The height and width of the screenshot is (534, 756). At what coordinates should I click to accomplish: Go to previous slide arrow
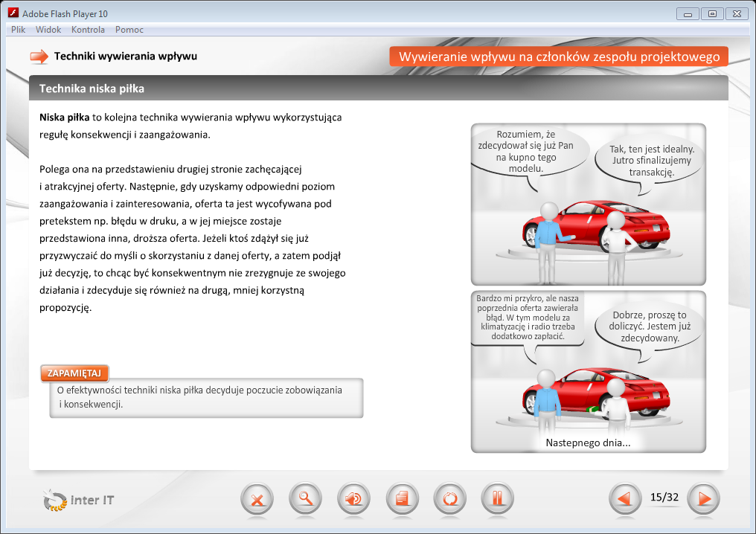point(625,499)
